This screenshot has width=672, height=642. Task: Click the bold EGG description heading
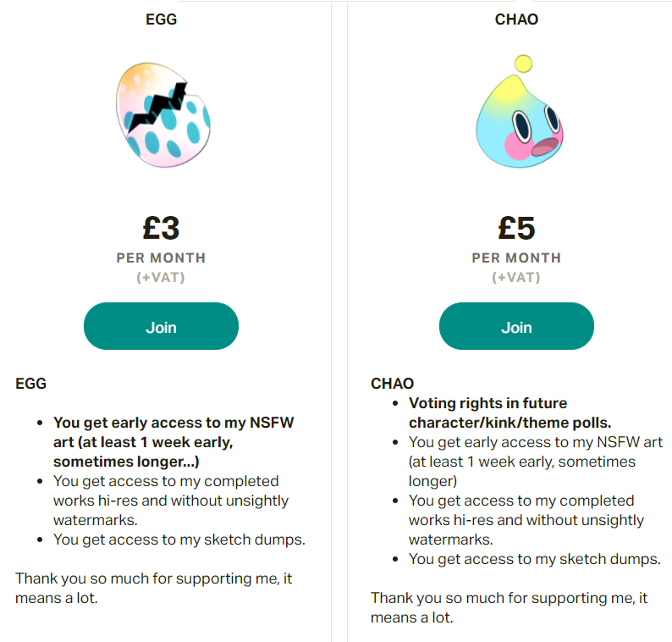[30, 383]
